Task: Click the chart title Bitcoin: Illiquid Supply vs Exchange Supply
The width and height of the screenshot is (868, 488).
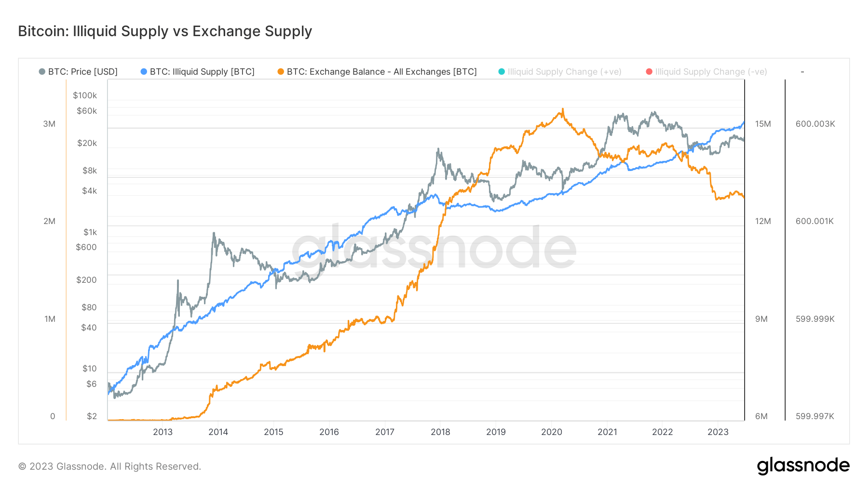Action: point(165,31)
